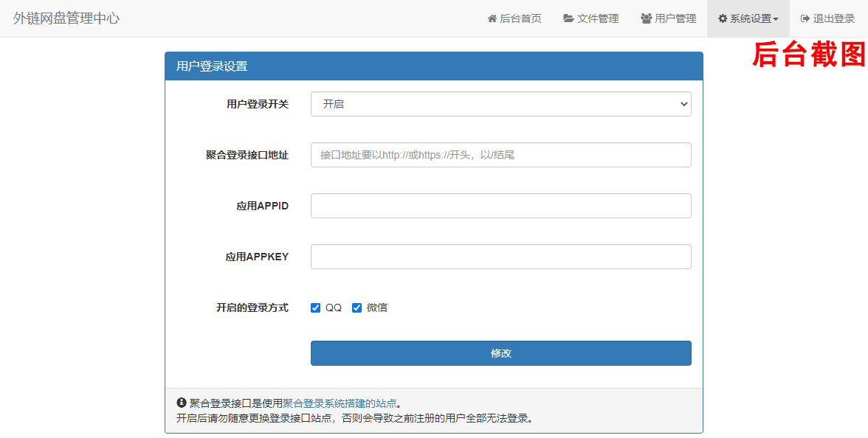Screen dimensions: 868x438
Task: Focus the 应用APPID text field
Action: point(500,206)
